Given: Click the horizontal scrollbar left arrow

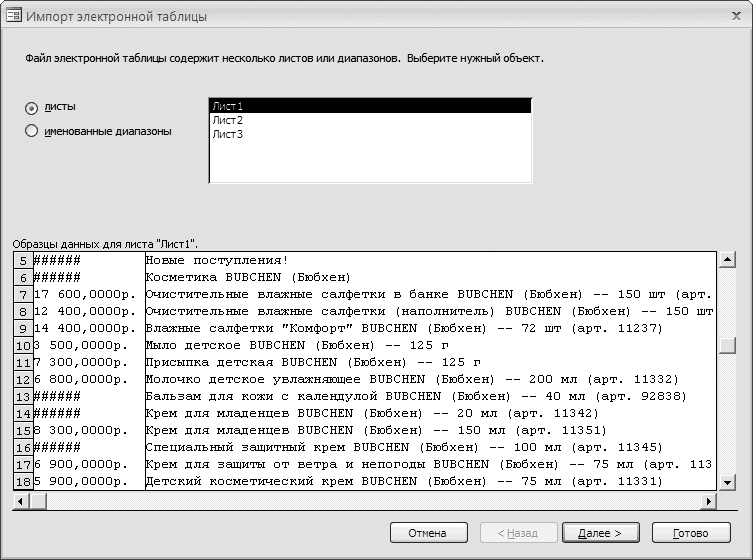Looking at the screenshot, I should pyautogui.click(x=21, y=499).
